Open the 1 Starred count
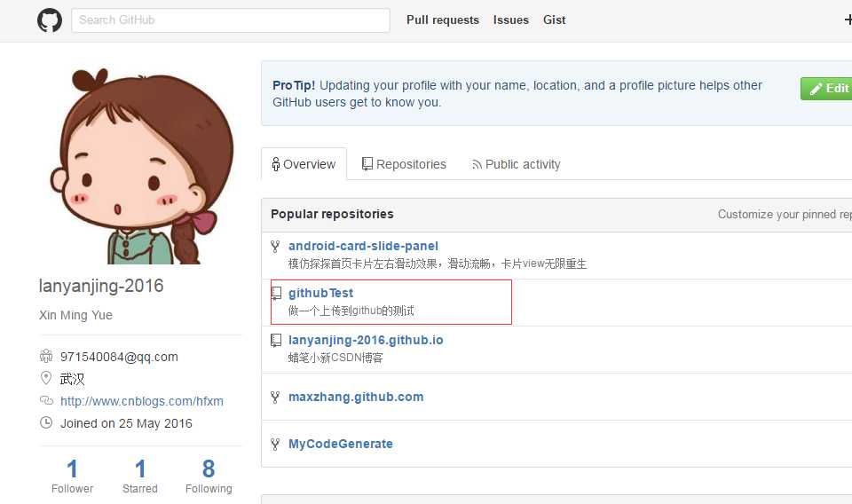852x504 pixels. tap(140, 476)
